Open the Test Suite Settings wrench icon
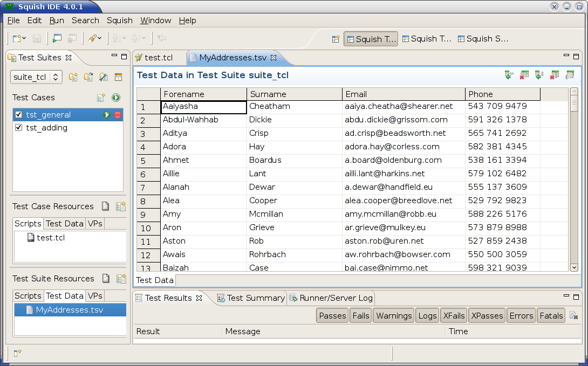The width and height of the screenshot is (588, 366). tap(104, 77)
